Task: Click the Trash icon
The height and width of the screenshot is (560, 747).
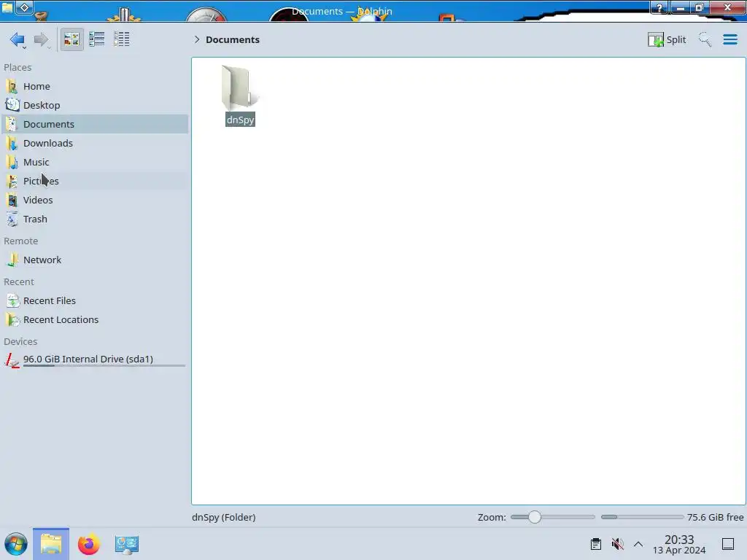Action: [x=12, y=219]
